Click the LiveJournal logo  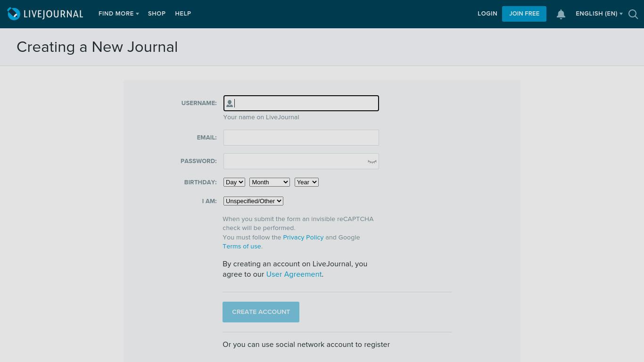pos(45,14)
